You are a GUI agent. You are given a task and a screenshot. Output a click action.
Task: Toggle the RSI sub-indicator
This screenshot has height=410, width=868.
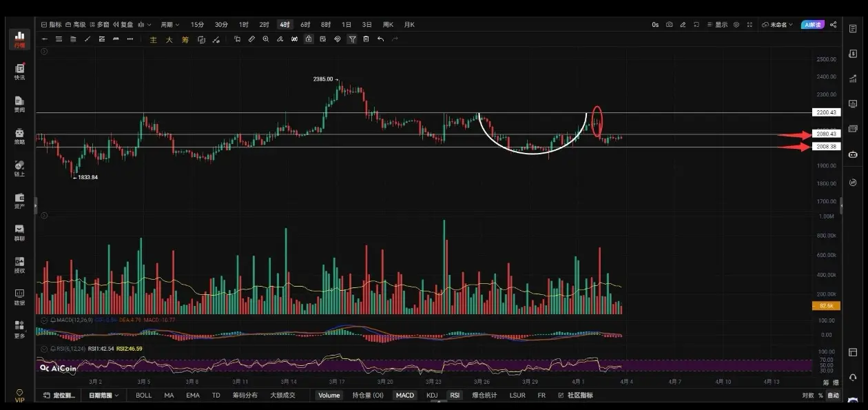click(x=455, y=396)
